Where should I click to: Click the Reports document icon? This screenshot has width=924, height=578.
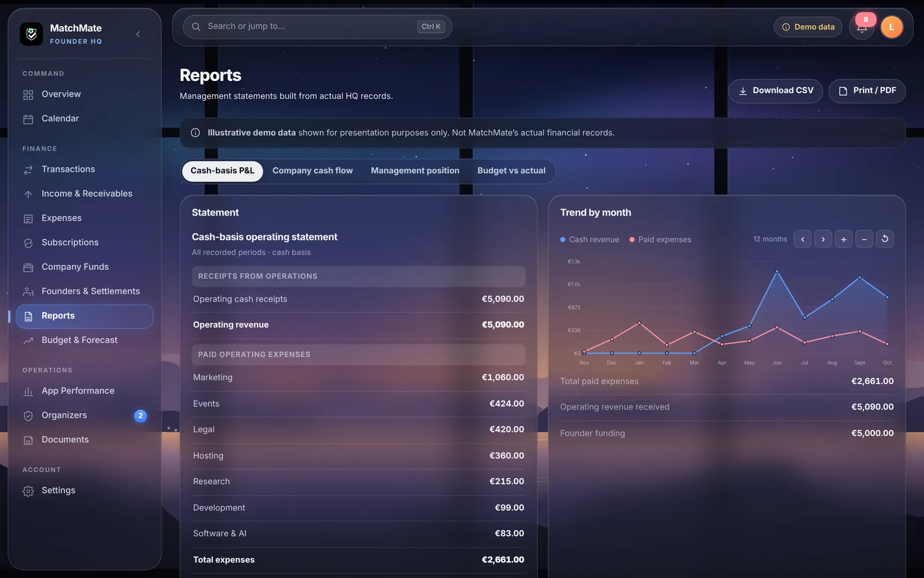[28, 316]
